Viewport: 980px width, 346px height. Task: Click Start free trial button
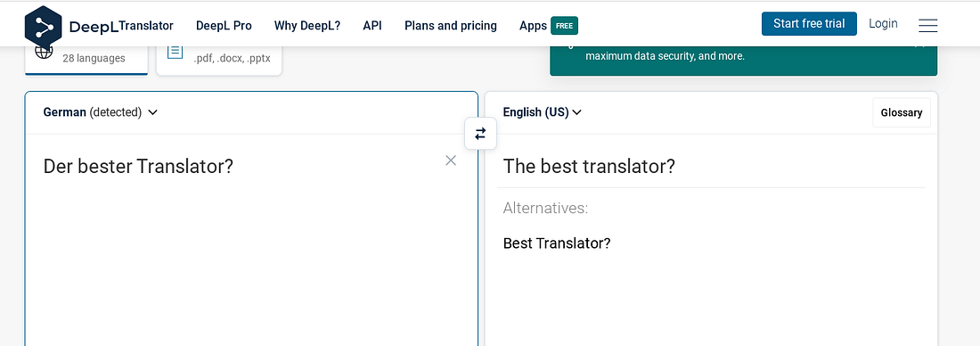(x=809, y=24)
